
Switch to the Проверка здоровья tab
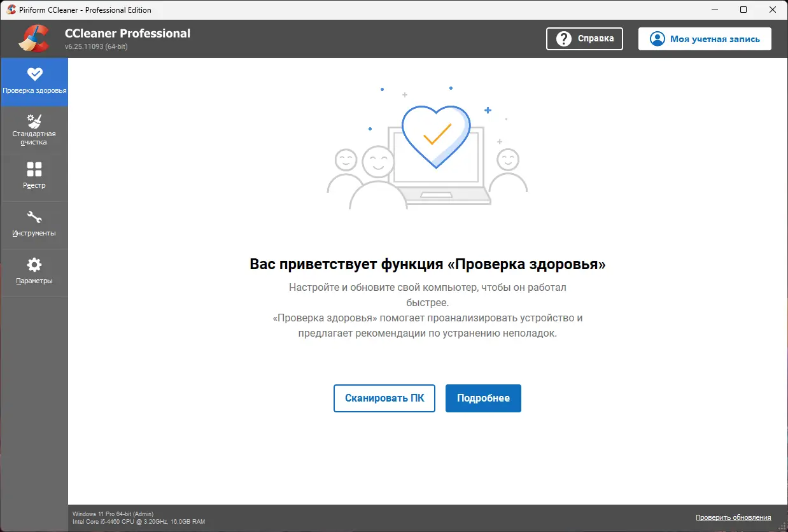tap(34, 82)
